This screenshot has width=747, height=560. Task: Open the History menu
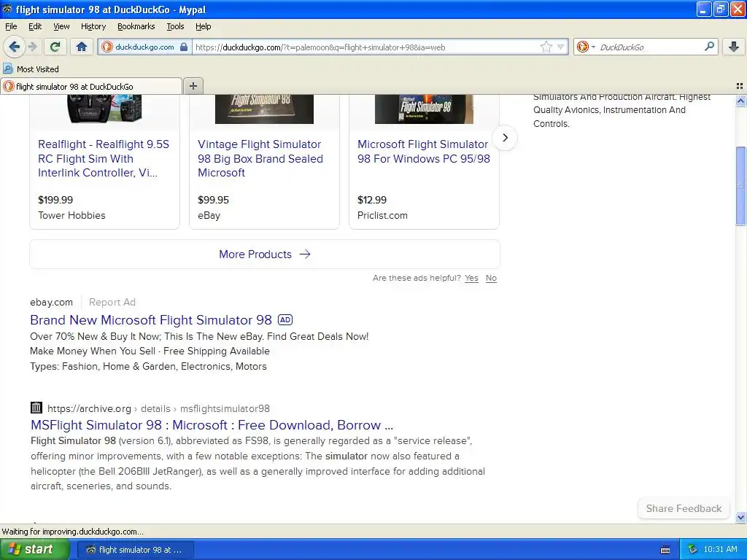(93, 26)
